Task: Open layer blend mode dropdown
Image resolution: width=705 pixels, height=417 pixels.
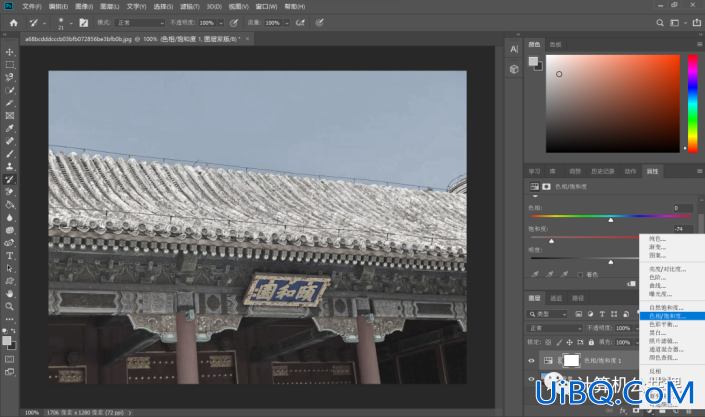Action: click(x=554, y=328)
